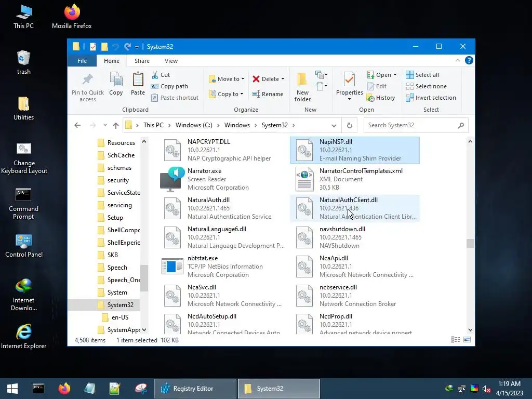The width and height of the screenshot is (532, 399).
Task: Open Easy access dropdown in ribbon
Action: tap(321, 86)
